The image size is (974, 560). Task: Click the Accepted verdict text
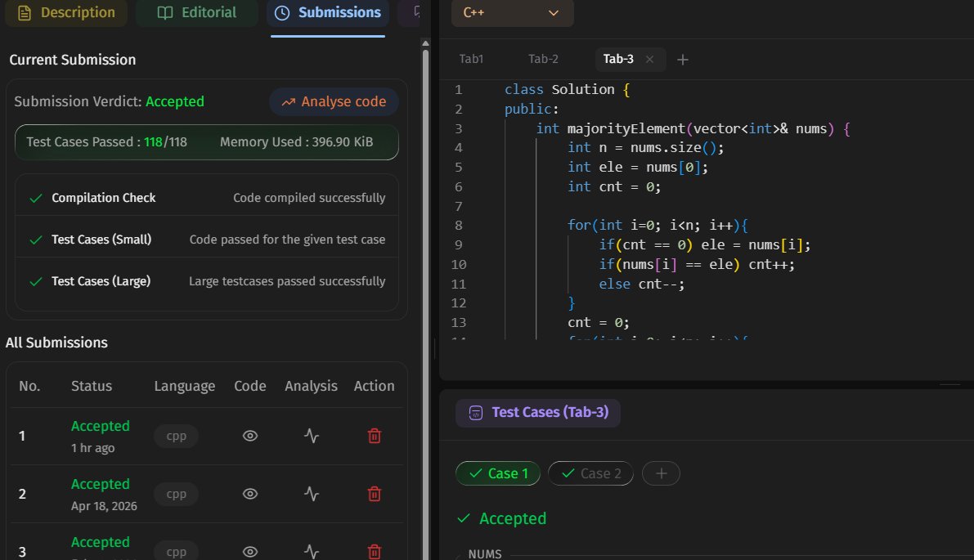coord(174,102)
